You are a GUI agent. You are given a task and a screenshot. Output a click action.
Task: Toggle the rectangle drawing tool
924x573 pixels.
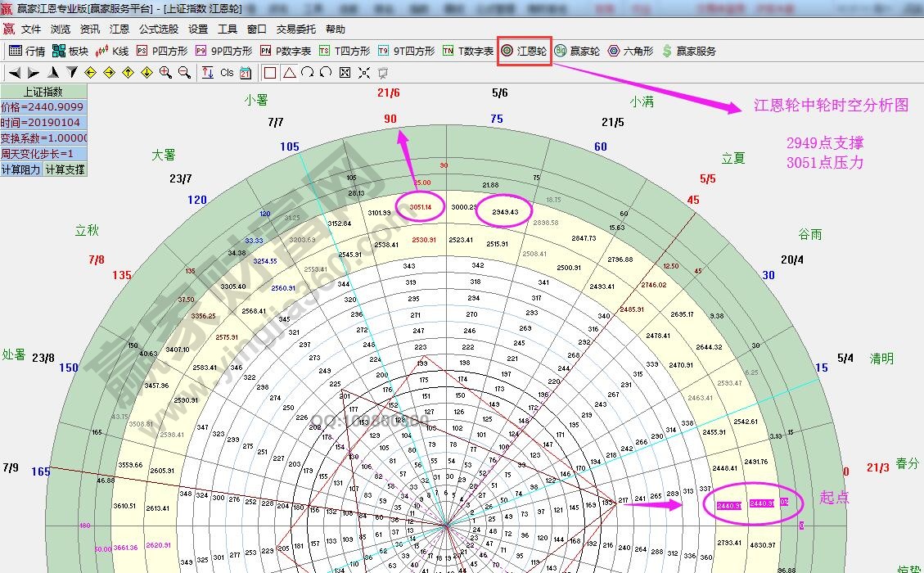pos(271,72)
